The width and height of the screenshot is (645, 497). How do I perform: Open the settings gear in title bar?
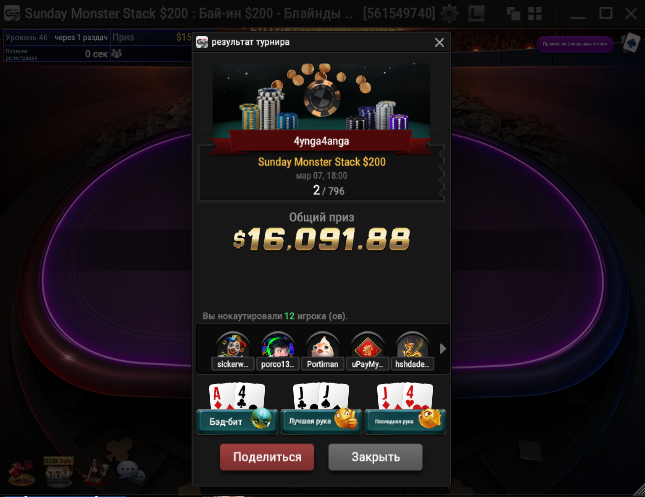pyautogui.click(x=449, y=14)
